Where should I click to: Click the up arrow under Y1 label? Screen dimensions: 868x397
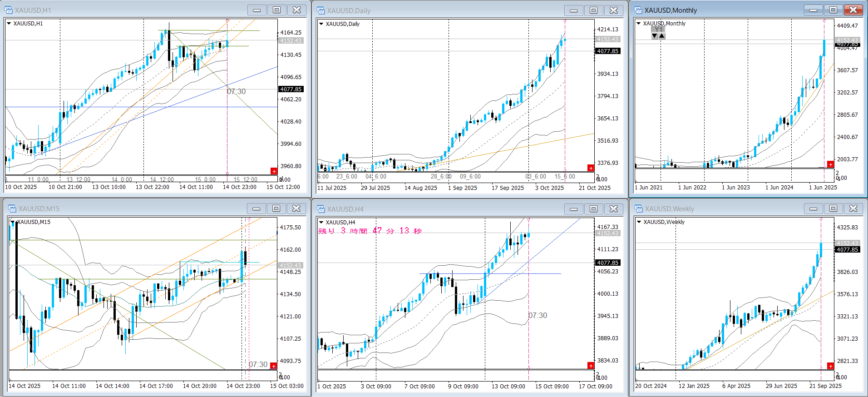662,36
